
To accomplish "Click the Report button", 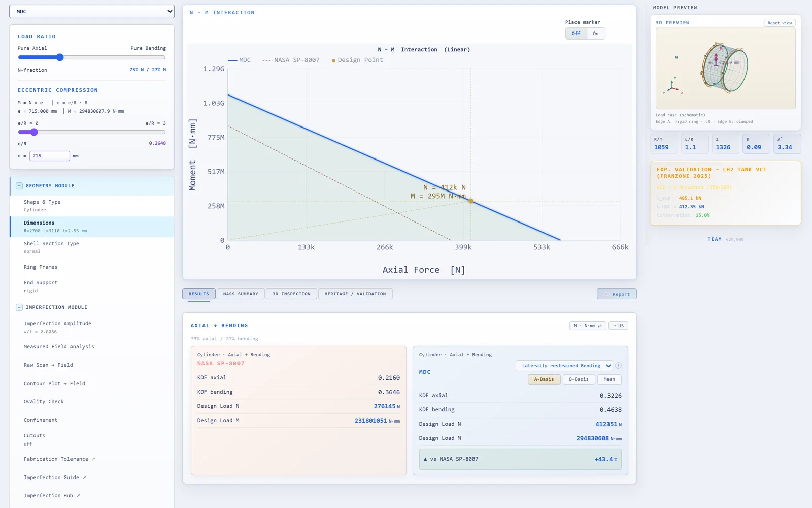I will 617,294.
